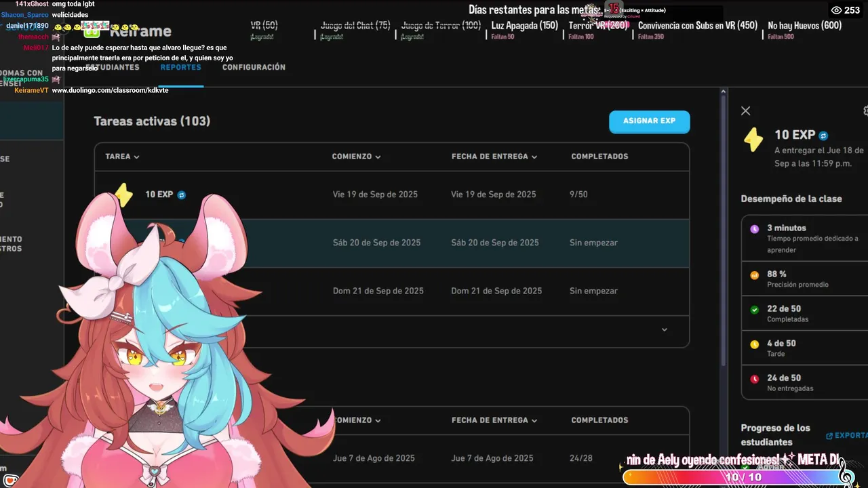Click chat username Shacon_Sparco
The image size is (868, 488).
click(x=25, y=15)
